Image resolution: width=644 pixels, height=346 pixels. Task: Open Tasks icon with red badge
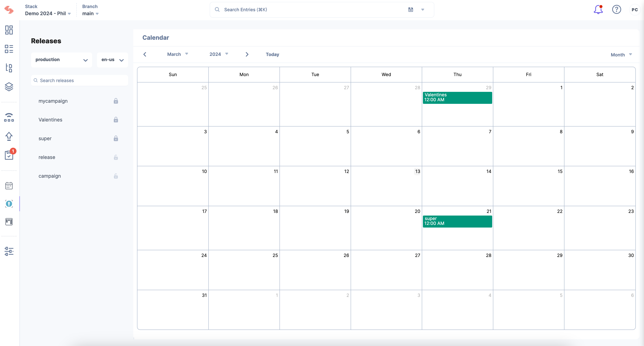coord(9,155)
